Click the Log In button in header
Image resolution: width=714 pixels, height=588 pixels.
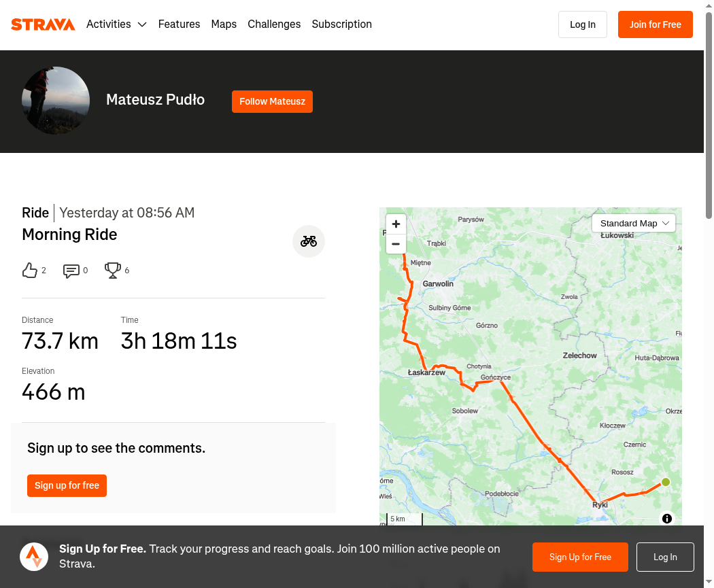(x=583, y=24)
